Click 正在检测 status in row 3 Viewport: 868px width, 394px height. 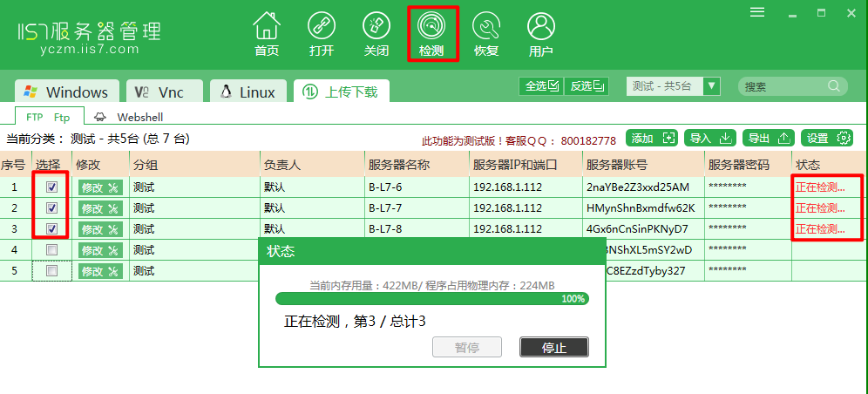pyautogui.click(x=820, y=229)
